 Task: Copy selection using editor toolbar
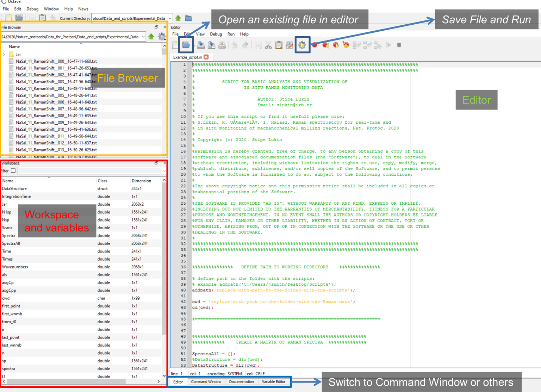click(258, 45)
